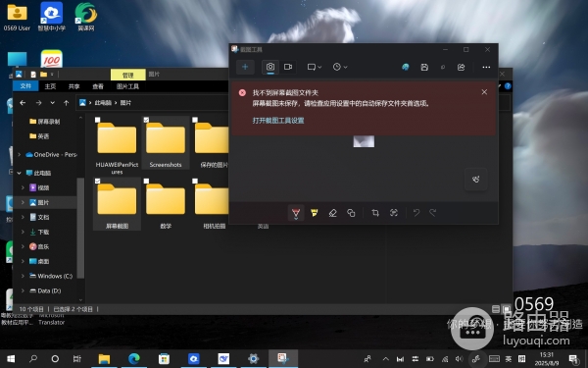Open the snip shape mode dropdown
The width and height of the screenshot is (588, 368).
click(x=315, y=67)
